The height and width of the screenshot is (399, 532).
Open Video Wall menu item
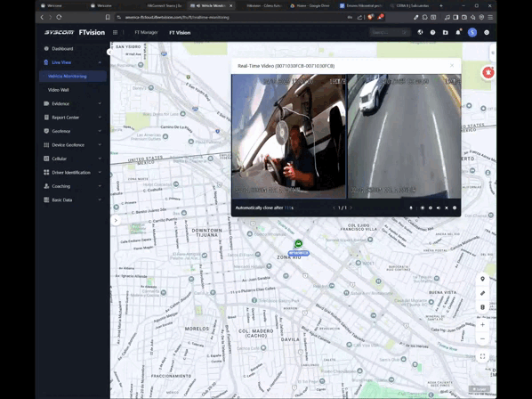coord(59,90)
